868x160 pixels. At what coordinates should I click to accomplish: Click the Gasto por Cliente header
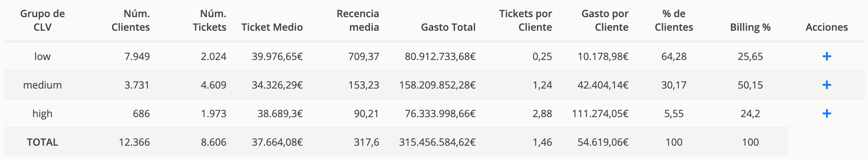coord(605,20)
